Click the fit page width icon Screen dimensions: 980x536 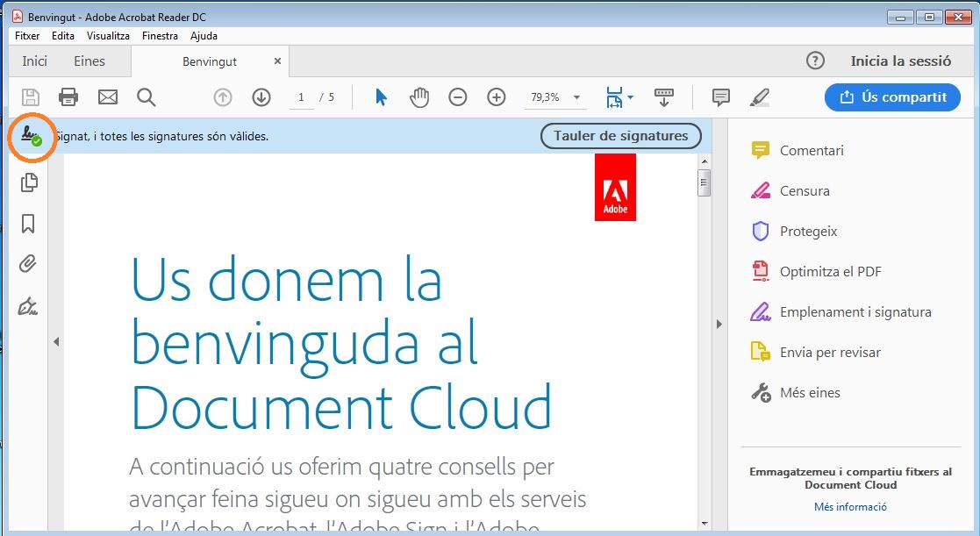tap(614, 97)
